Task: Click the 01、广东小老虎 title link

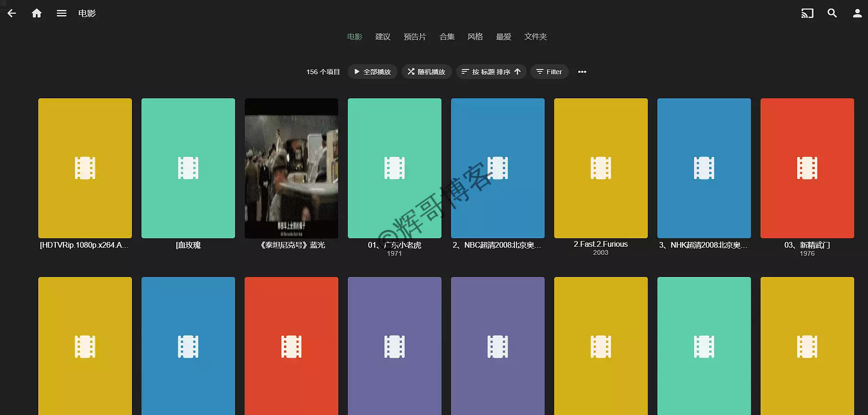Action: [x=395, y=245]
